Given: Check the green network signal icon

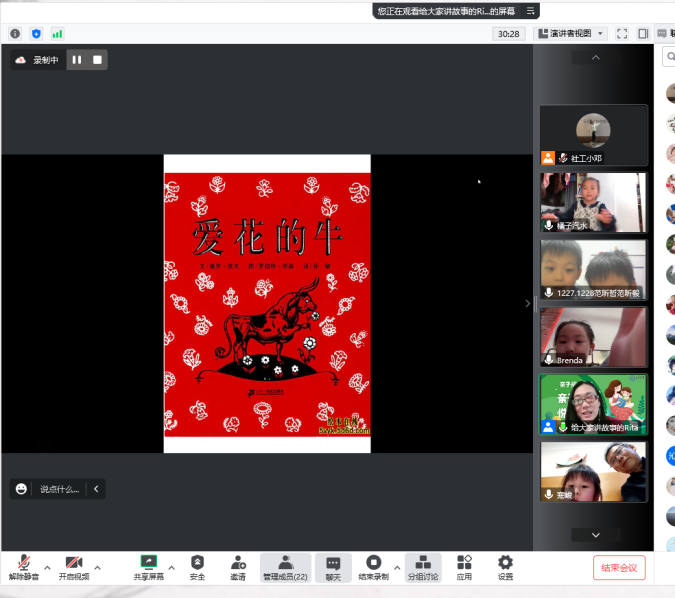Looking at the screenshot, I should [x=57, y=34].
